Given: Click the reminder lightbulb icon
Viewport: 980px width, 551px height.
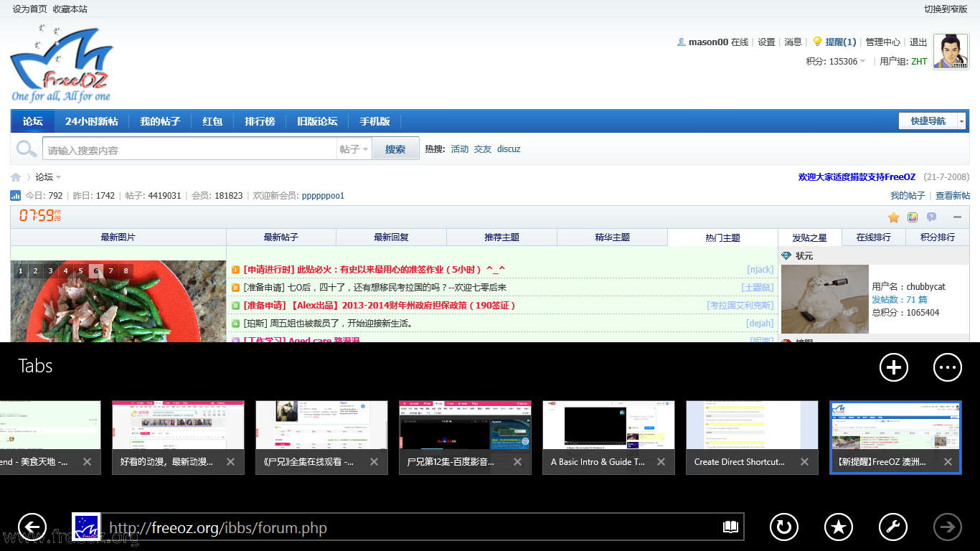Looking at the screenshot, I should (x=816, y=42).
